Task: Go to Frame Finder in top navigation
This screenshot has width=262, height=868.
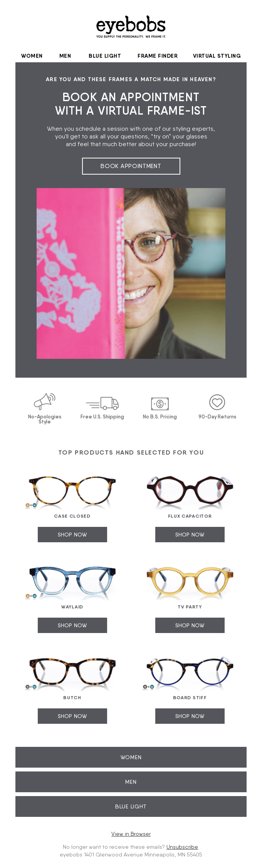Action: (x=158, y=56)
